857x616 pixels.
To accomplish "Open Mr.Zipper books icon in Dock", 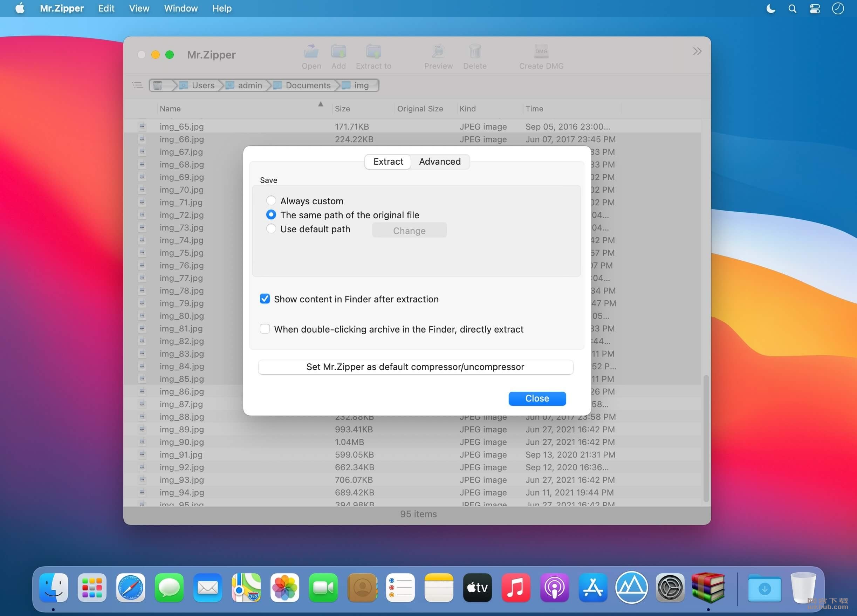I will pyautogui.click(x=708, y=588).
